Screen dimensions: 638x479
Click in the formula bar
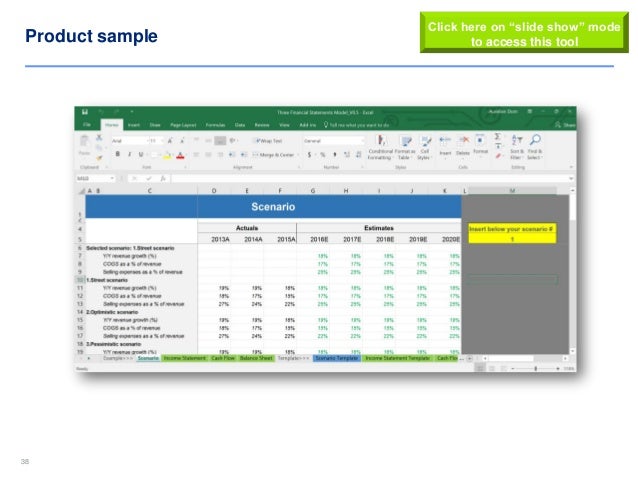[369, 178]
